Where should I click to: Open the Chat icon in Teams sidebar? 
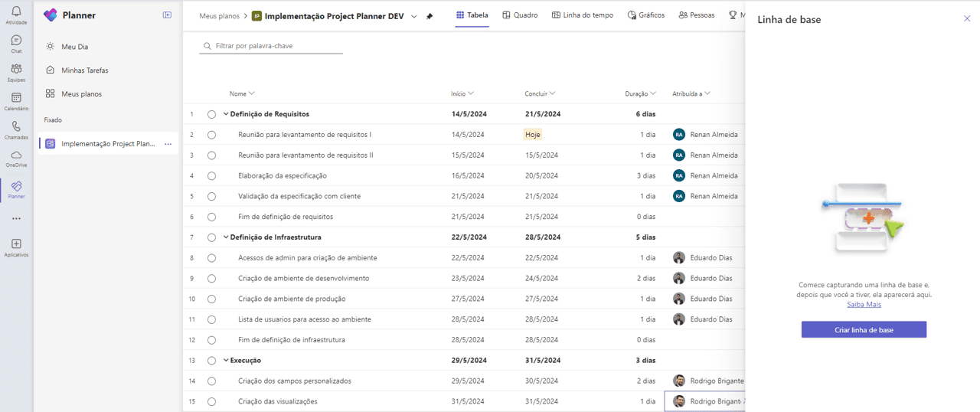point(16,41)
